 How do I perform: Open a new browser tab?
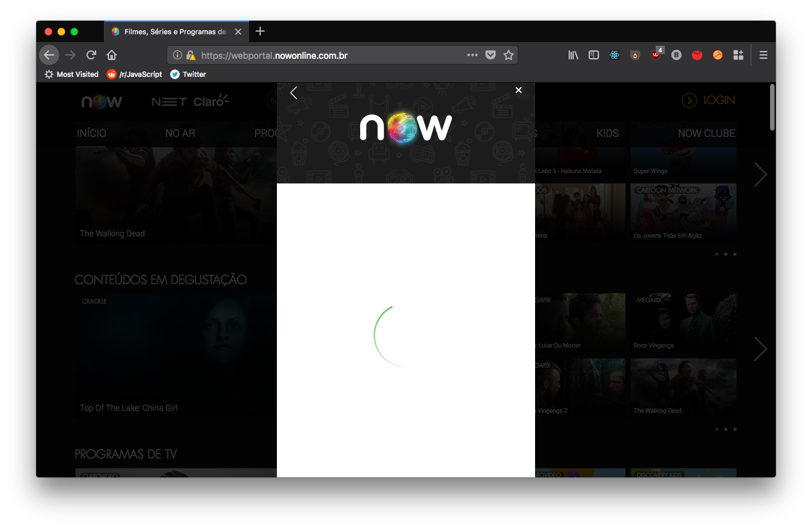pyautogui.click(x=260, y=31)
